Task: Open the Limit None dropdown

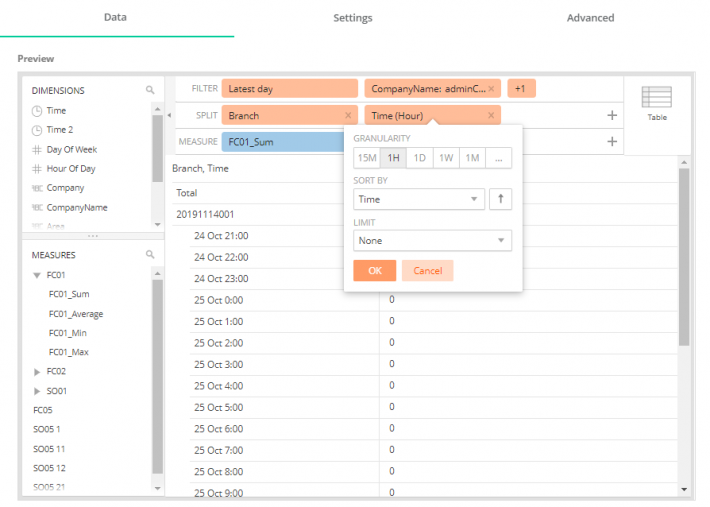Action: pos(432,240)
